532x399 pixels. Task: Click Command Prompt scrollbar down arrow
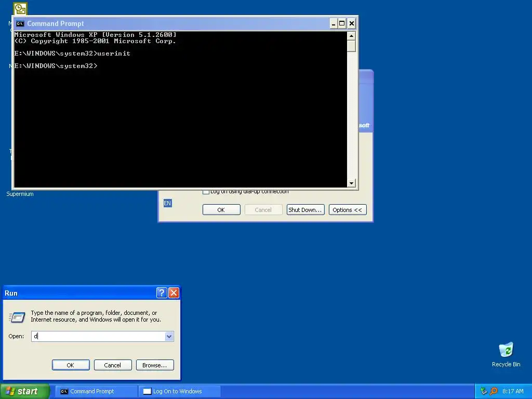[351, 183]
